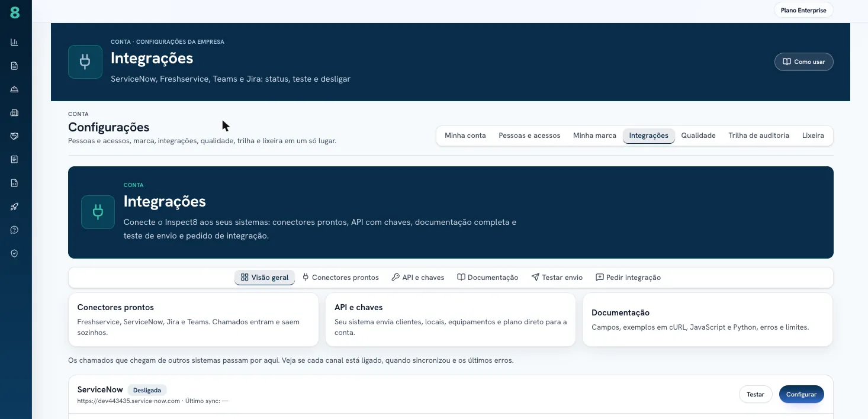
Task: Click CONTA · CONFIGURAÇÕES DA EMPRESA breadcrumb
Action: tap(168, 42)
